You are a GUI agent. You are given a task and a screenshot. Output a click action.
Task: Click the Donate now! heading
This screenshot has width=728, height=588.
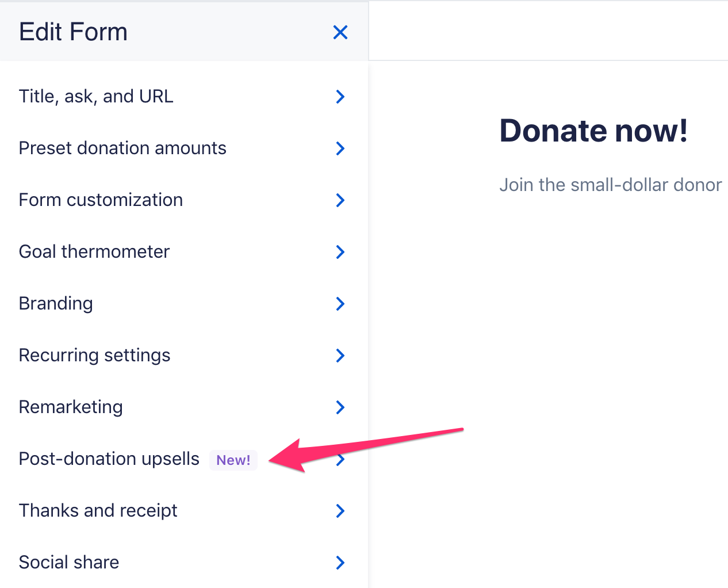(x=593, y=131)
